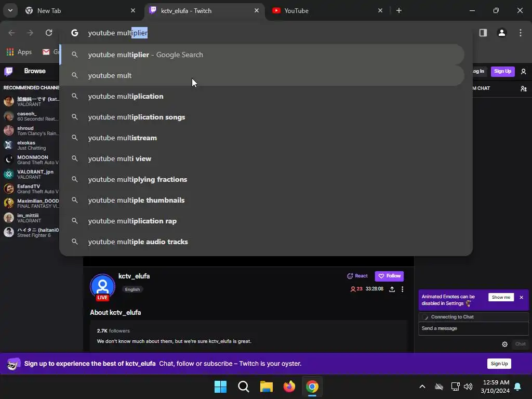Viewport: 532px width, 399px height.
Task: Choose 'youtube multiplier - Google Search' suggestion
Action: 262,55
